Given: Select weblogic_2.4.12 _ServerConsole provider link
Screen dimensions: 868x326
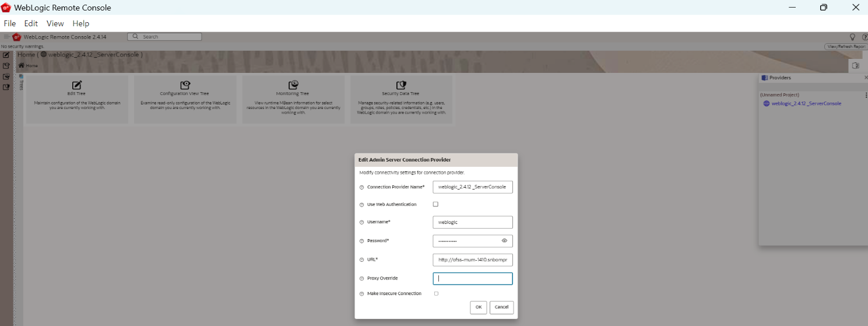Looking at the screenshot, I should click(x=806, y=104).
